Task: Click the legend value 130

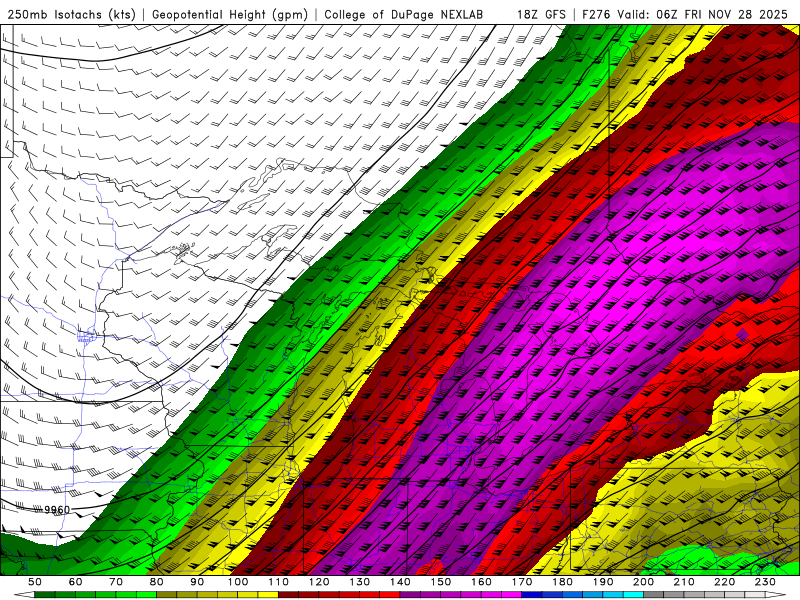Action: click(360, 582)
